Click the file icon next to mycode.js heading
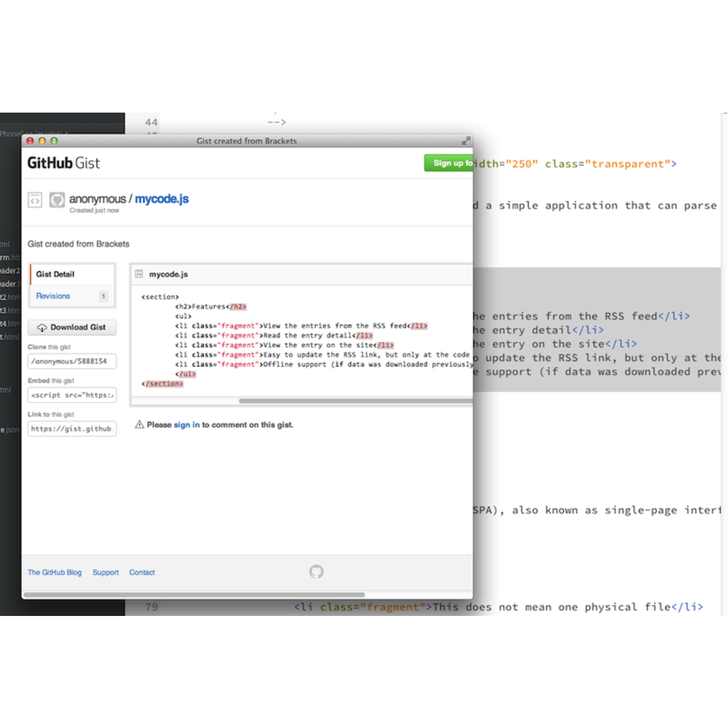 (x=138, y=274)
